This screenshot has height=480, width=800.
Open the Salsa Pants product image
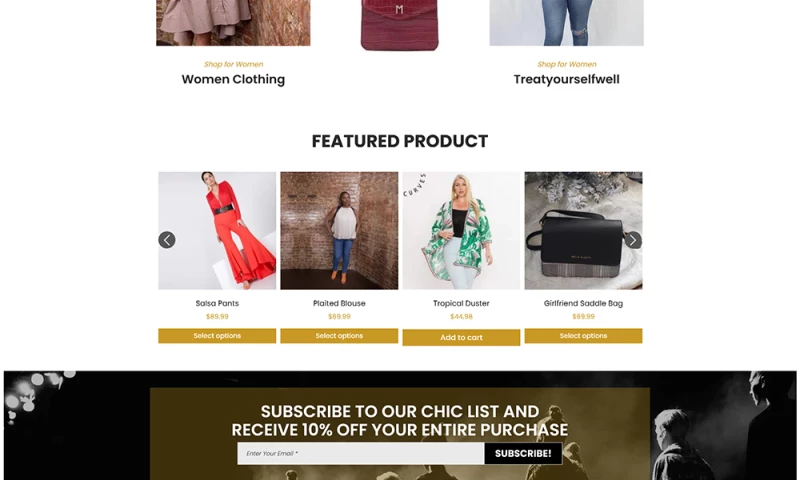[217, 231]
